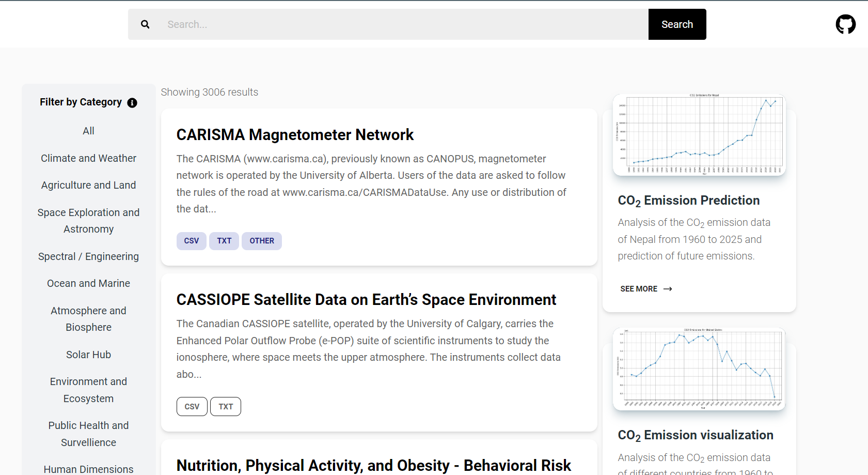The height and width of the screenshot is (475, 868).
Task: Open the SEE MORE link under CO2 Emission Prediction
Action: (x=639, y=289)
